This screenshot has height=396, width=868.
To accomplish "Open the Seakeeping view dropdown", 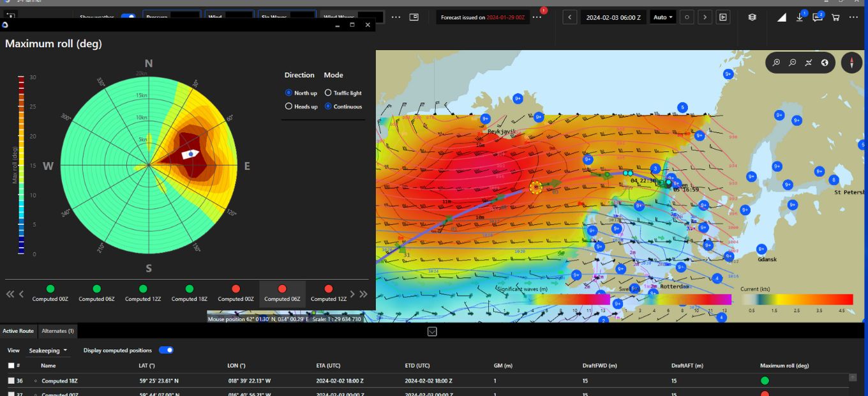I will pos(48,350).
